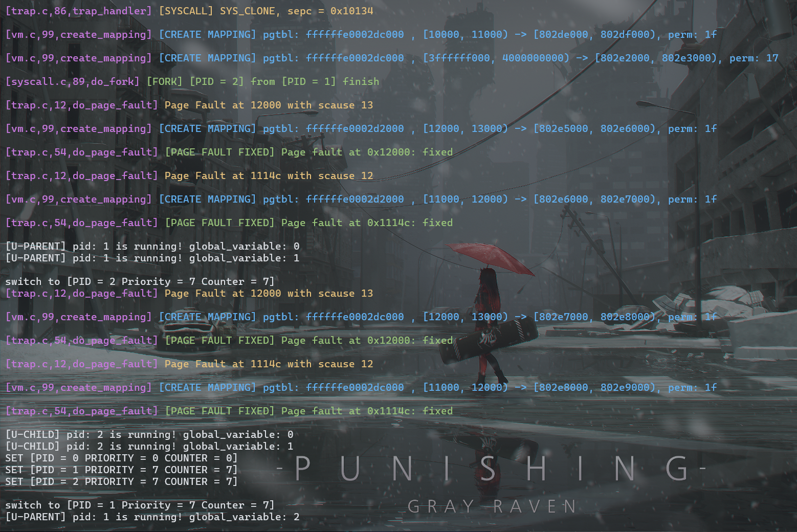Select the "[trap.c,86,trap_handler]" source prefix

[78, 11]
